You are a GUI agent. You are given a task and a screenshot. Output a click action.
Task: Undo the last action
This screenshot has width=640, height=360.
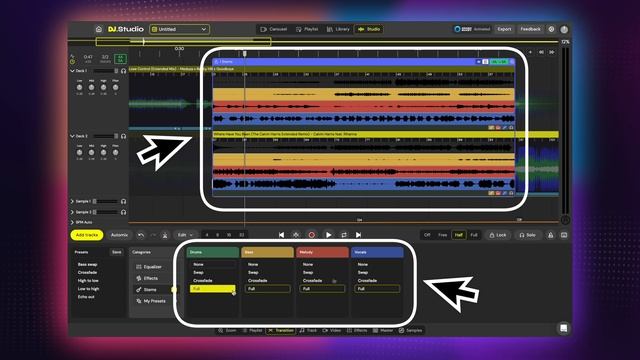[x=141, y=235]
